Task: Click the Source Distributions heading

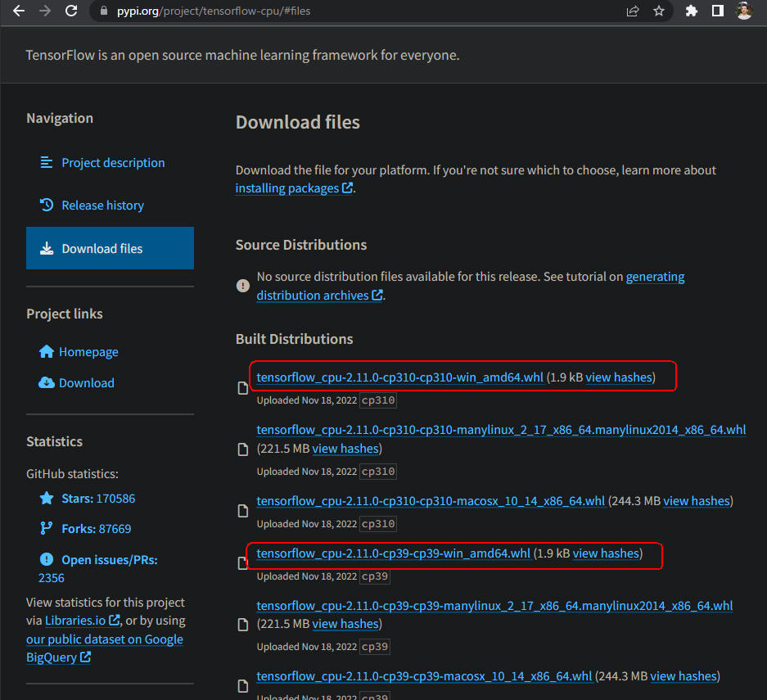Action: (x=301, y=245)
